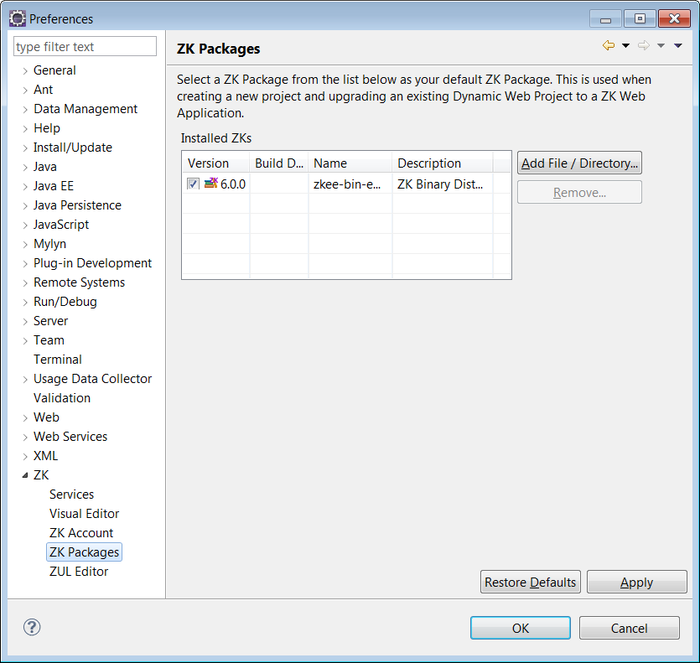Select the ZK Binary Dist... description cell
This screenshot has height=663, width=700.
pyautogui.click(x=440, y=184)
